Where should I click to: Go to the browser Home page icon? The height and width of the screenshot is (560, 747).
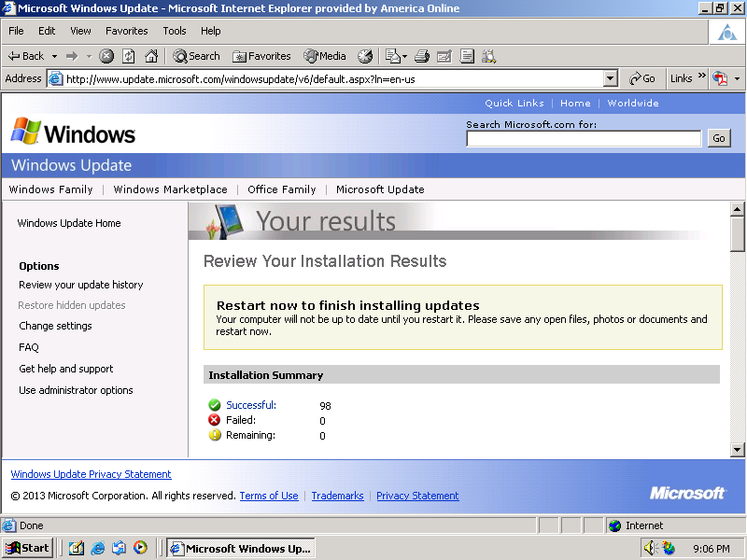pos(151,56)
